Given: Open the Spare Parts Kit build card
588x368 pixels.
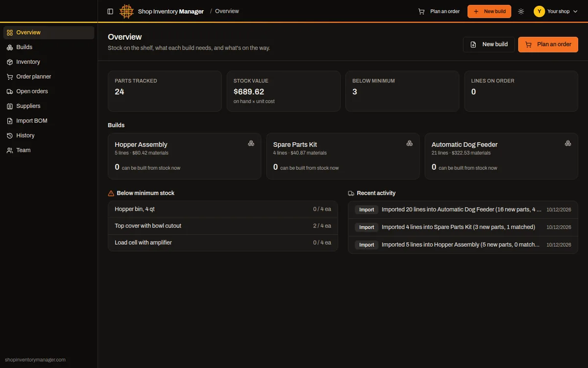Looking at the screenshot, I should coord(343,156).
